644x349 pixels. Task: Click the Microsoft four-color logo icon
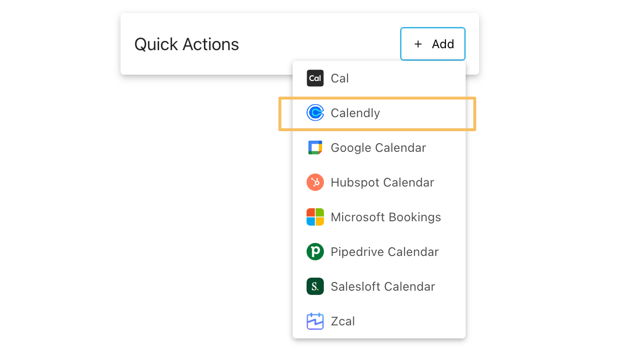[x=315, y=217]
